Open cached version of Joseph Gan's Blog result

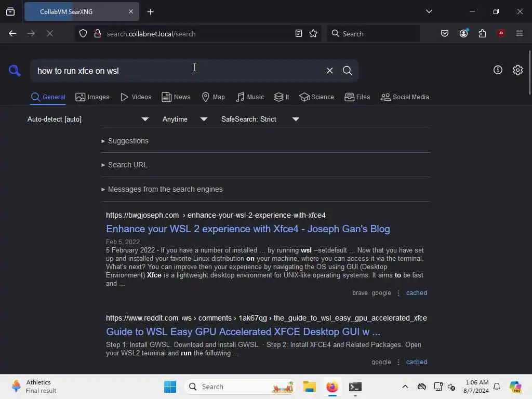(417, 293)
